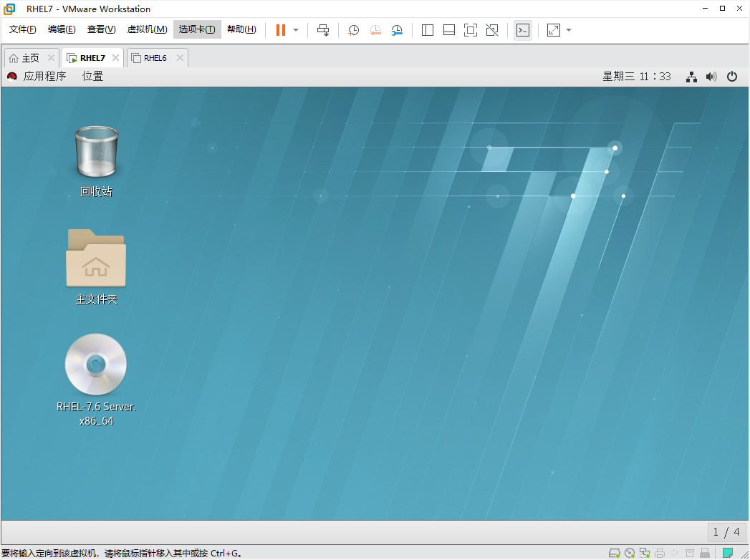The width and height of the screenshot is (750, 560).
Task: Send Ctrl+Alt+Del to the VM
Action: pos(323,30)
